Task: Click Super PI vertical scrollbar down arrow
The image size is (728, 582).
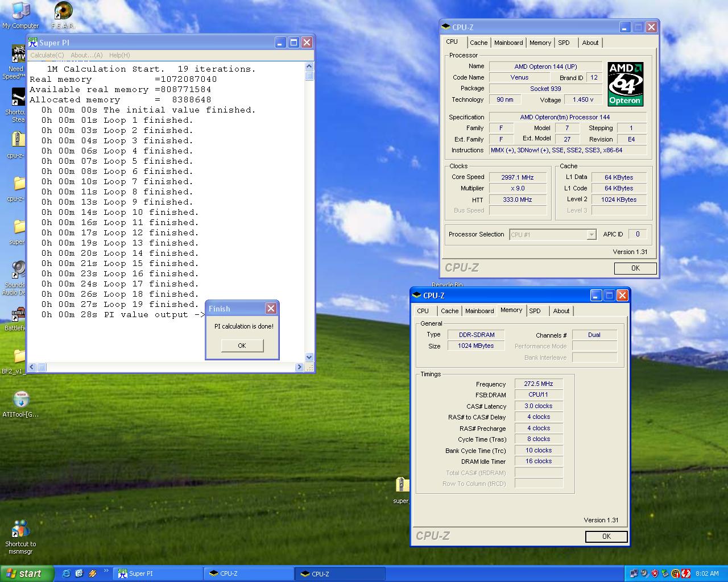Action: (309, 357)
